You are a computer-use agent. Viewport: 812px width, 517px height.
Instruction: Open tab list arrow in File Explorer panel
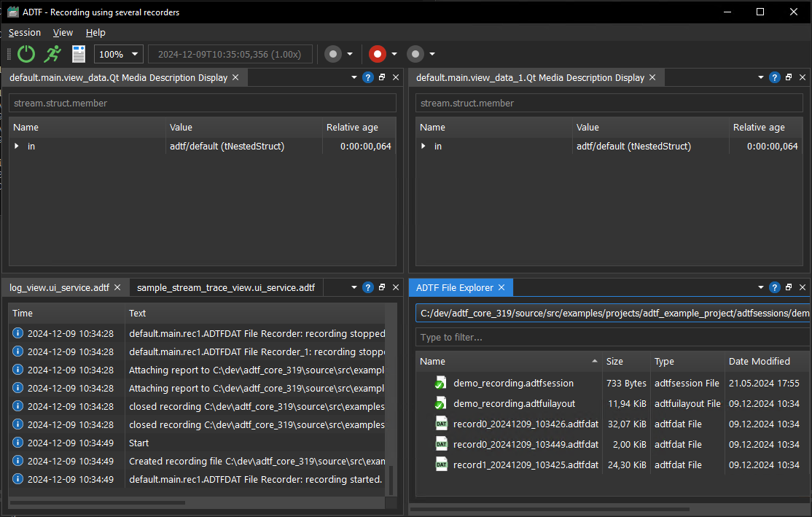tap(761, 287)
